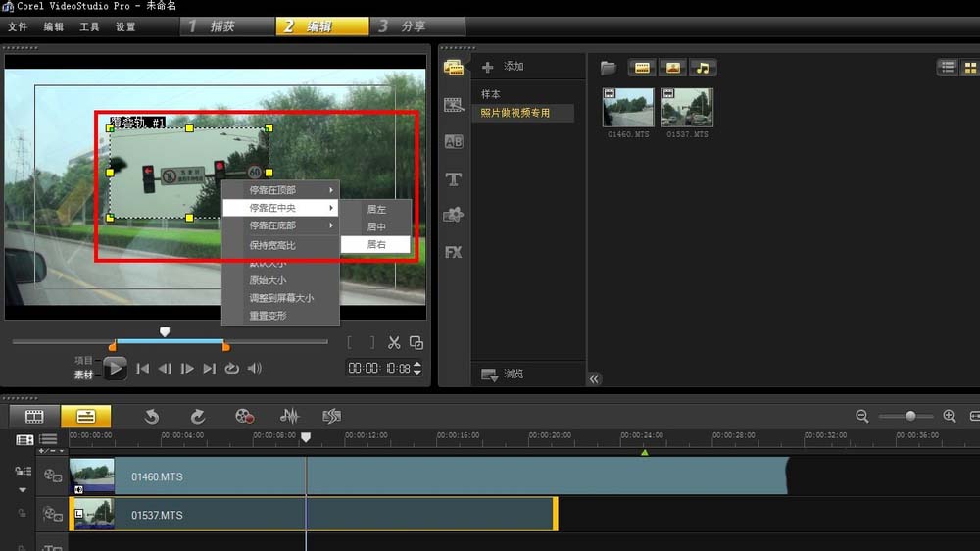
Task: Select the 01537.MTS thumbnail in library
Action: click(687, 108)
